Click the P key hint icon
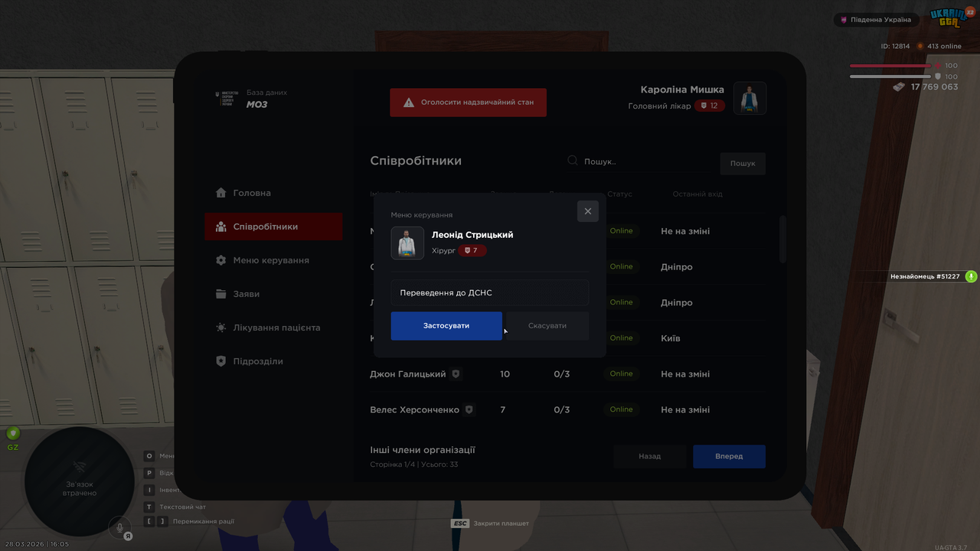 pos(149,473)
